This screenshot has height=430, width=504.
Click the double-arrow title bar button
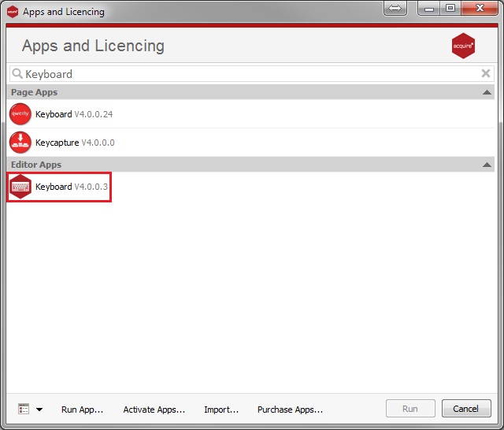395,8
